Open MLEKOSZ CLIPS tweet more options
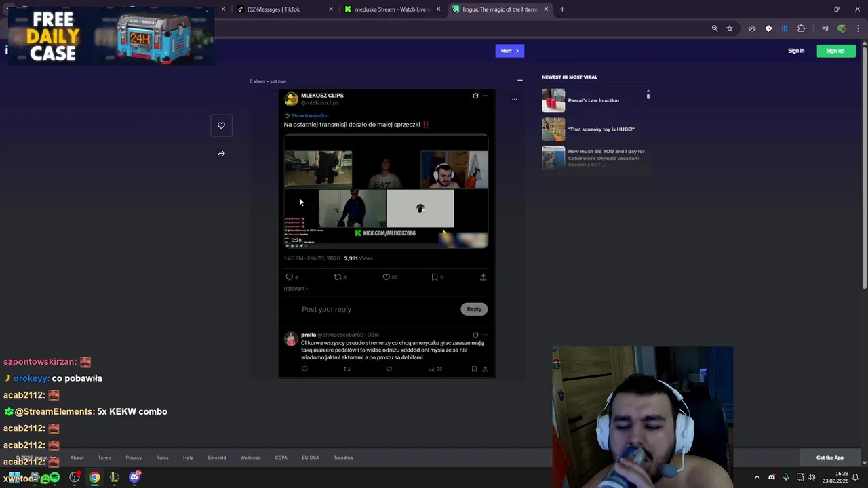This screenshot has height=488, width=868. (485, 96)
